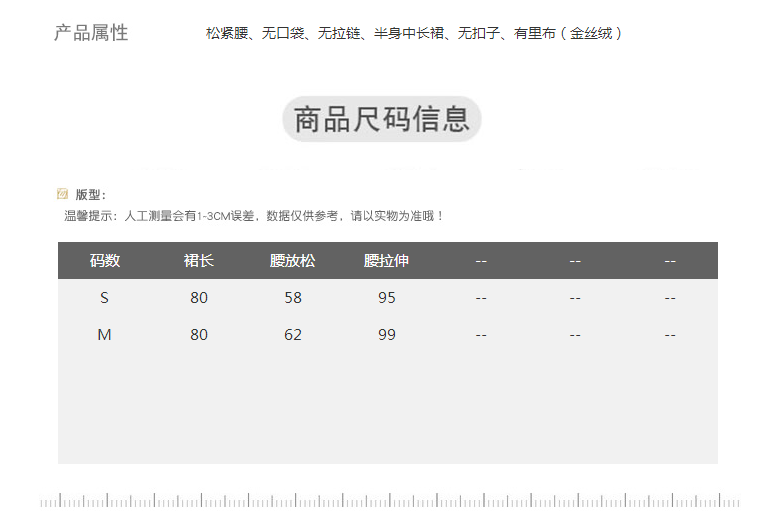The width and height of the screenshot is (781, 522).
Task: Click the 裙长 column header
Action: point(199,261)
